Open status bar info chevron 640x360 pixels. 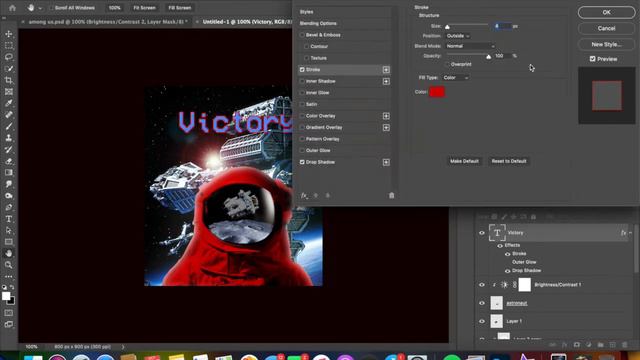(123, 347)
